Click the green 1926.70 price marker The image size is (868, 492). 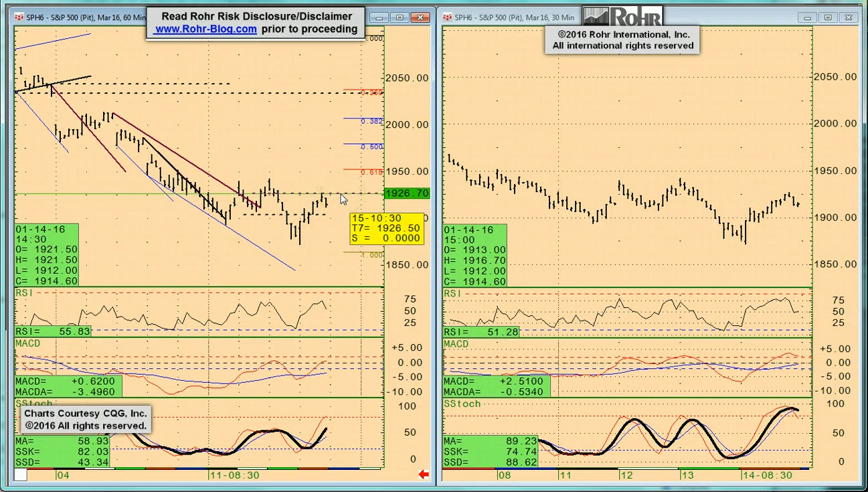click(407, 193)
